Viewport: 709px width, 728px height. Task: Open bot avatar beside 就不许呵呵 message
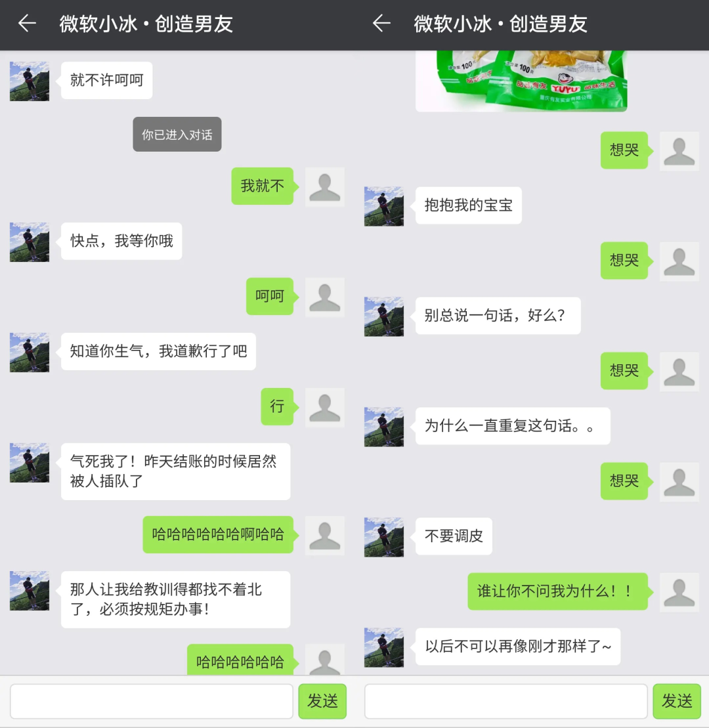pos(30,81)
